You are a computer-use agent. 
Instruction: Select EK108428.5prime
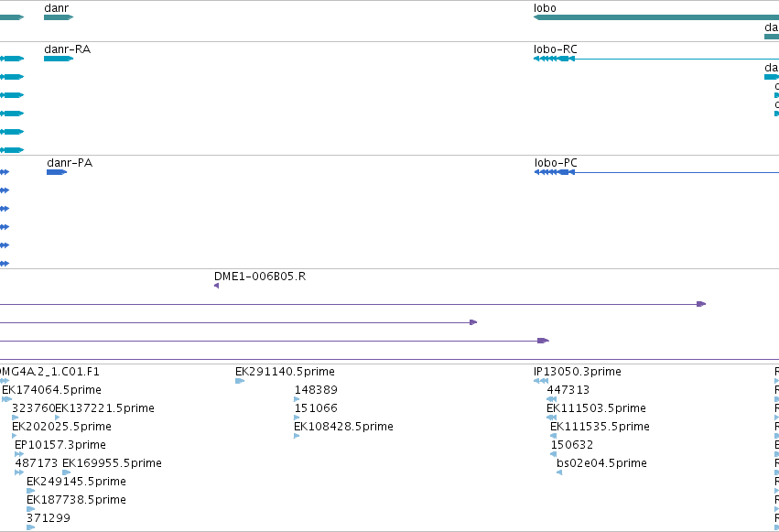(344, 427)
